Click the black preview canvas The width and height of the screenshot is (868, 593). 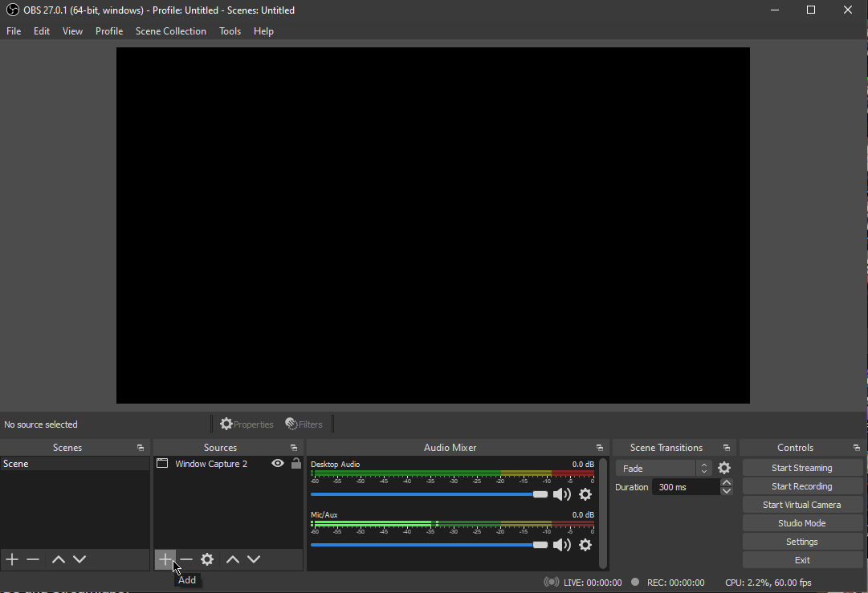pyautogui.click(x=433, y=225)
